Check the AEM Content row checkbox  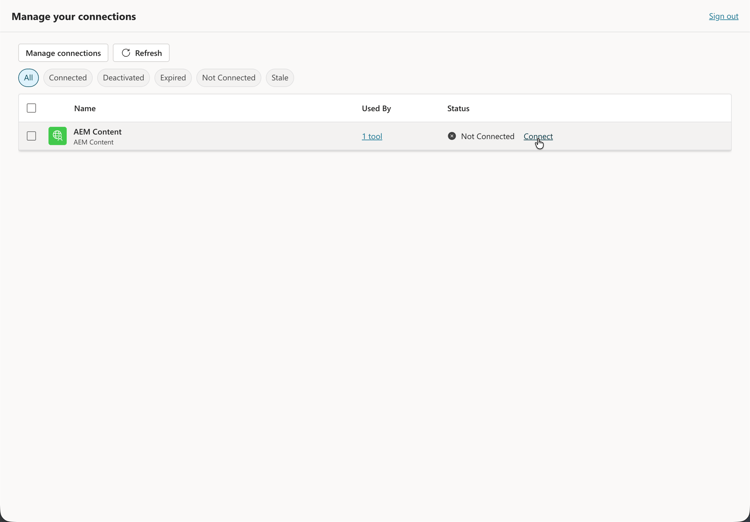[31, 136]
